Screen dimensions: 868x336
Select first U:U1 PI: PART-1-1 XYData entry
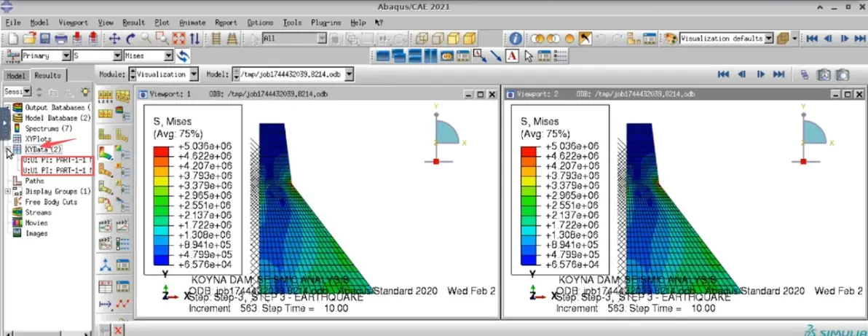pos(58,160)
